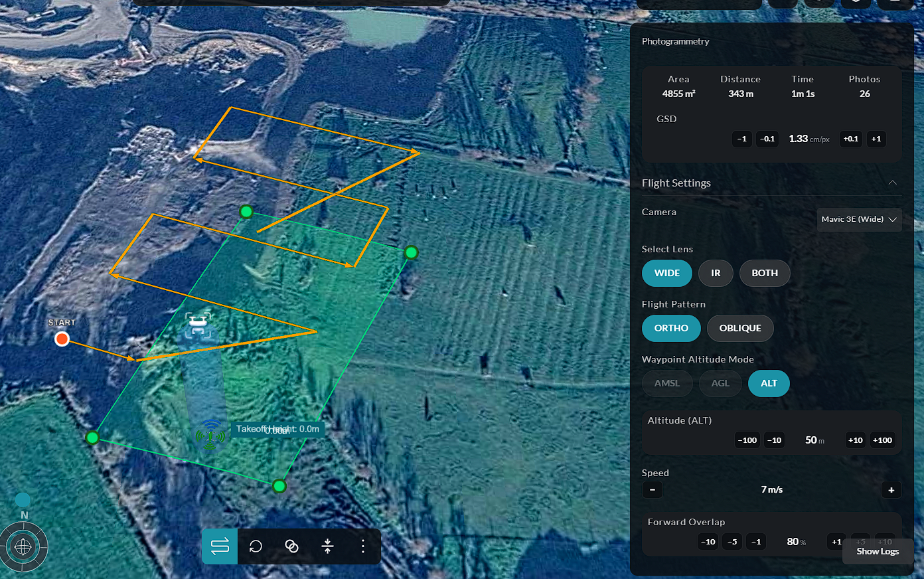Click the Time value 1m 1s
This screenshot has width=924, height=579.
pyautogui.click(x=803, y=94)
